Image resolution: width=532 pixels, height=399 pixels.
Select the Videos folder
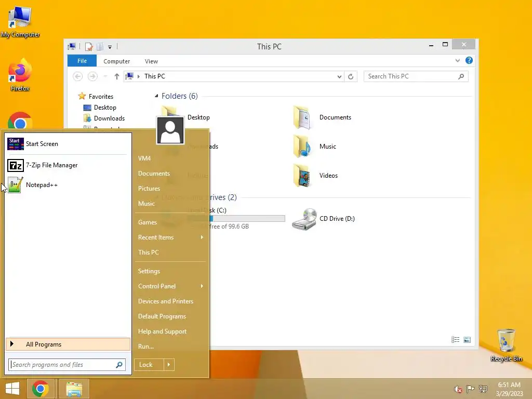pyautogui.click(x=315, y=176)
